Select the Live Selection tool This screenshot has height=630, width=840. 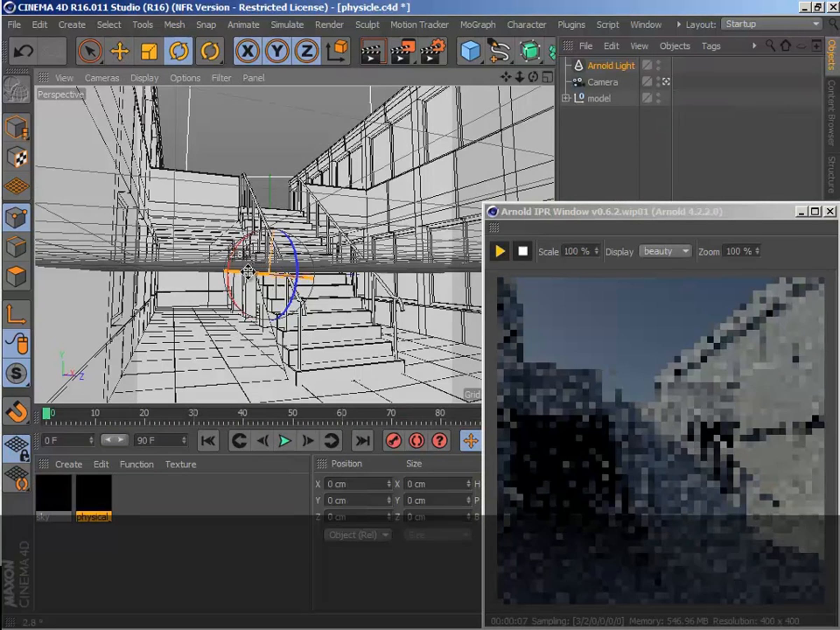[x=90, y=51]
